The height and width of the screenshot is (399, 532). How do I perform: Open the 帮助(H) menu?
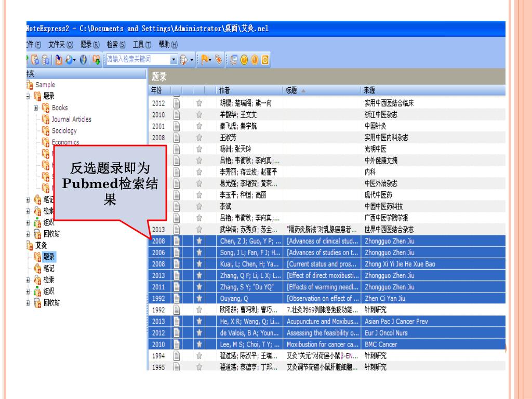(x=168, y=45)
